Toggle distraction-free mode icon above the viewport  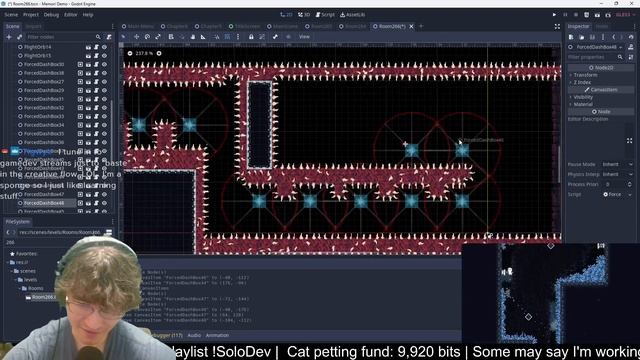(x=557, y=27)
